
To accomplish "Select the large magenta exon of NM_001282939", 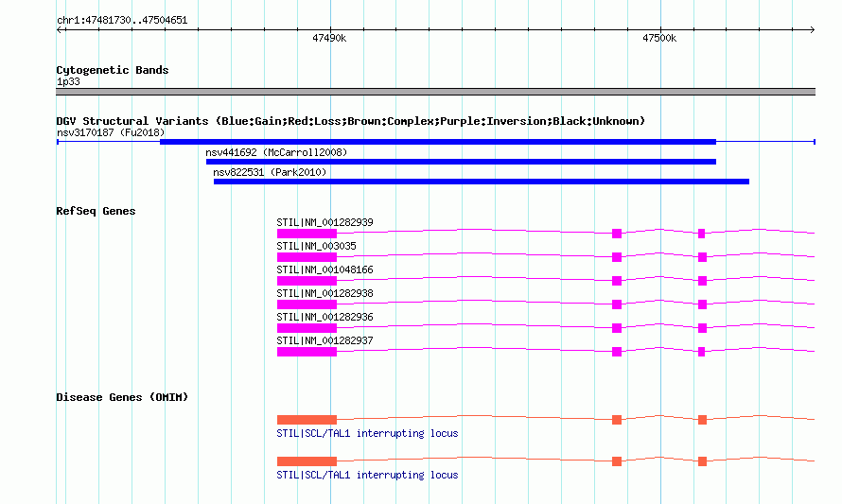I will pyautogui.click(x=307, y=234).
